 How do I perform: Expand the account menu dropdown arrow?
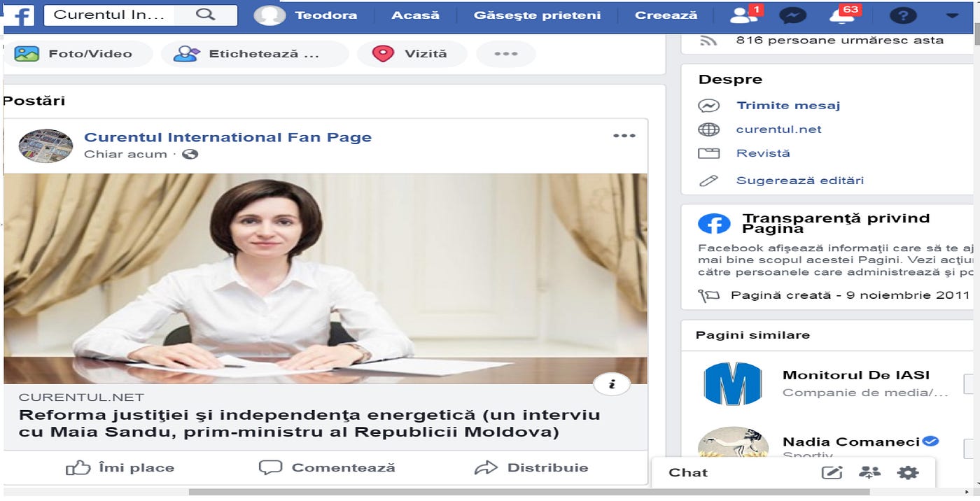(951, 15)
